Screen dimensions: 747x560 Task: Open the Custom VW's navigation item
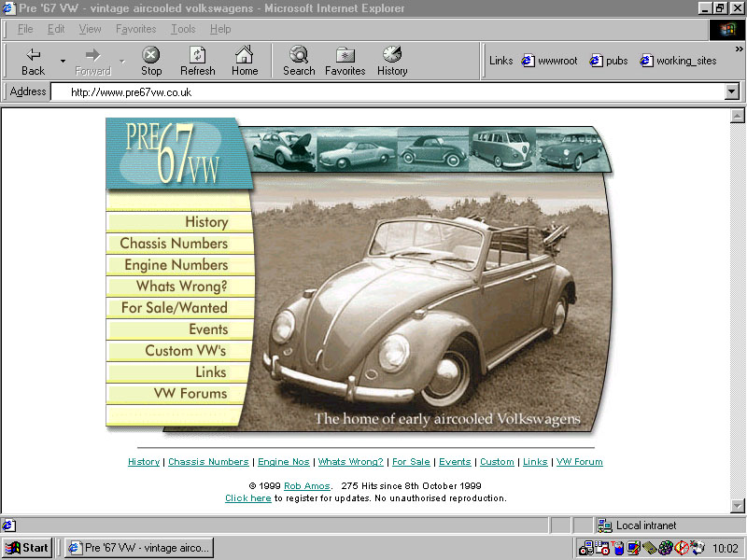tap(185, 351)
